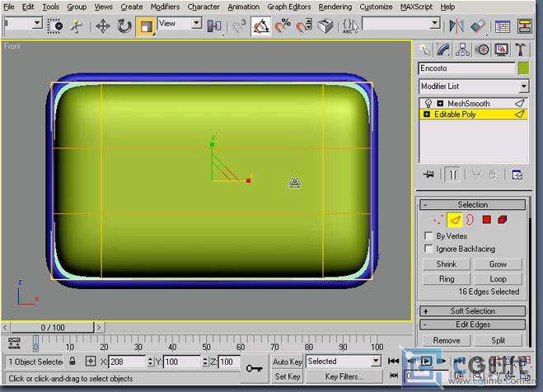This screenshot has width=543, height=392.
Task: Select the Uniform Scale tool
Action: (x=146, y=26)
